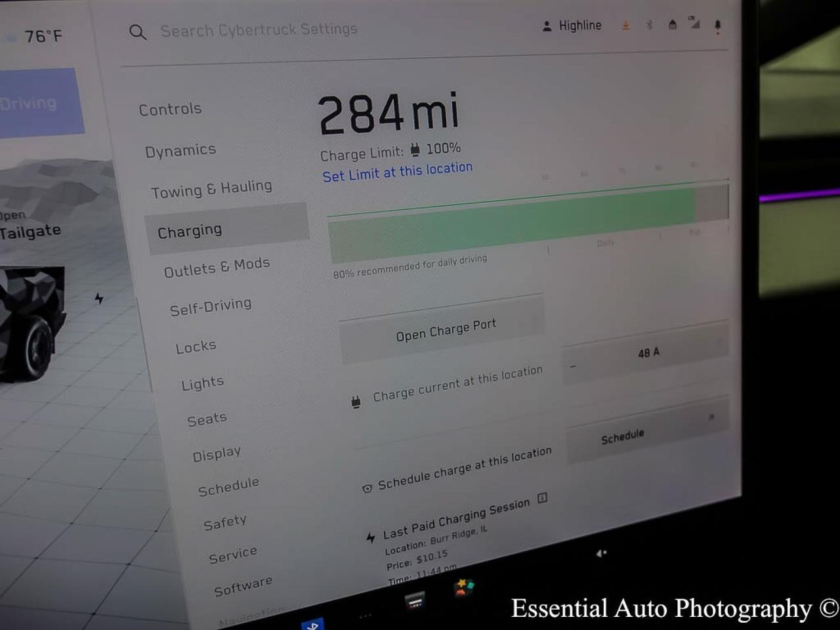The image size is (840, 630).
Task: Open the Display settings
Action: tap(217, 454)
